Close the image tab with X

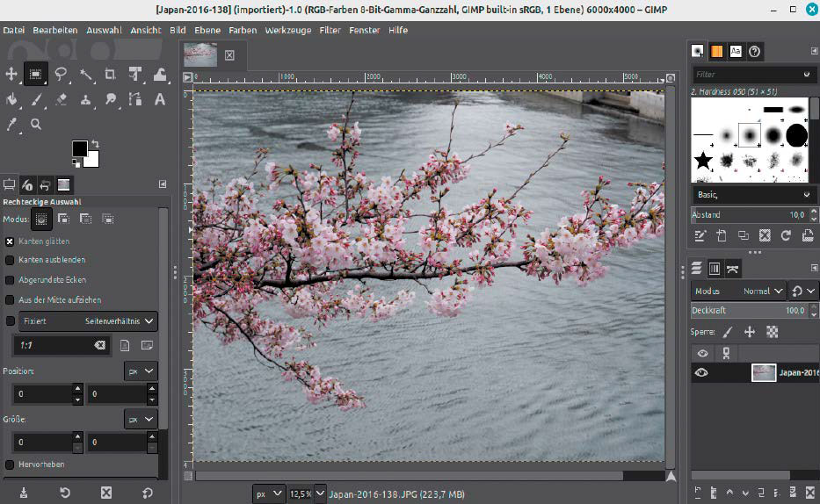coord(229,55)
